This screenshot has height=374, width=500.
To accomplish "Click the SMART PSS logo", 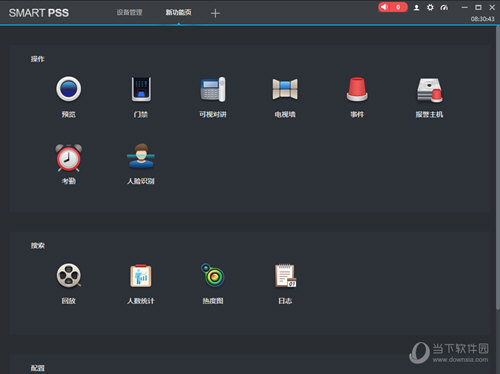I will [39, 13].
